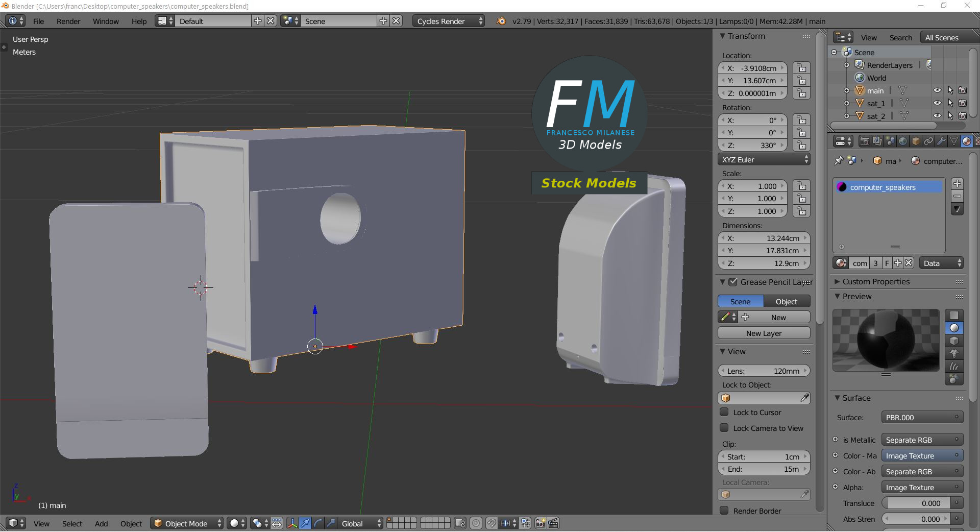980x532 pixels.
Task: Click OpenGL render animation clapper icon
Action: [553, 523]
